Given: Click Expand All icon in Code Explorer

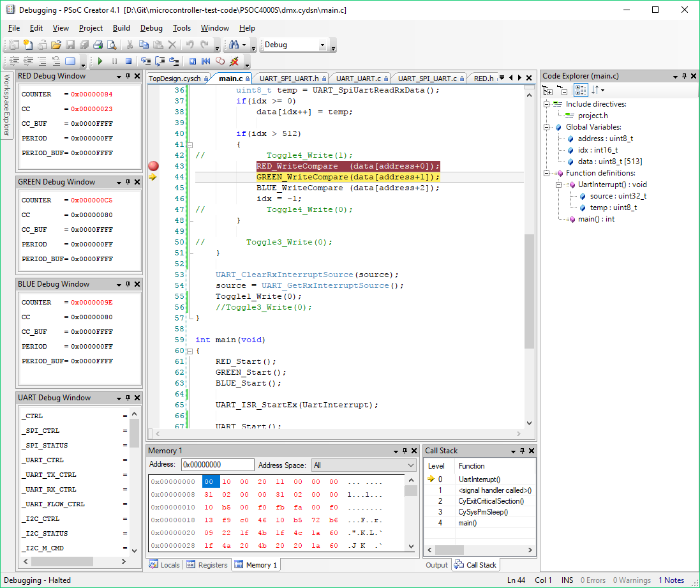Looking at the screenshot, I should tap(547, 90).
